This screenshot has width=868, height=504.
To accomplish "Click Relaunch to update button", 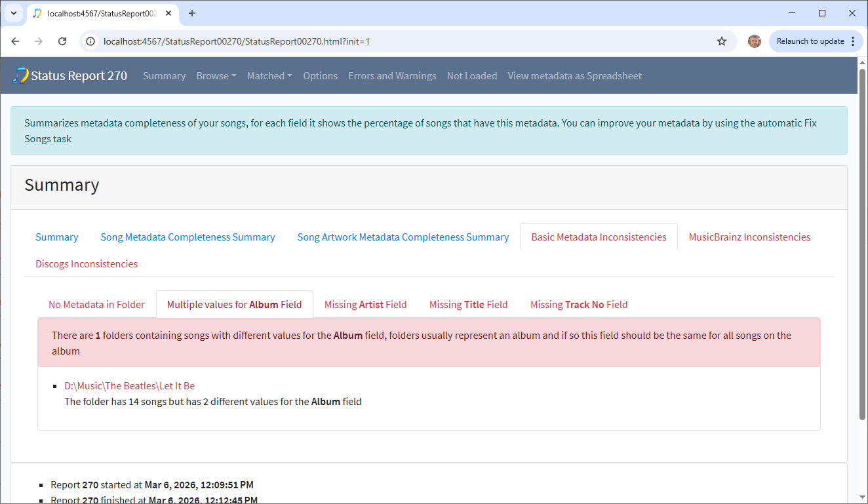I will tap(810, 41).
